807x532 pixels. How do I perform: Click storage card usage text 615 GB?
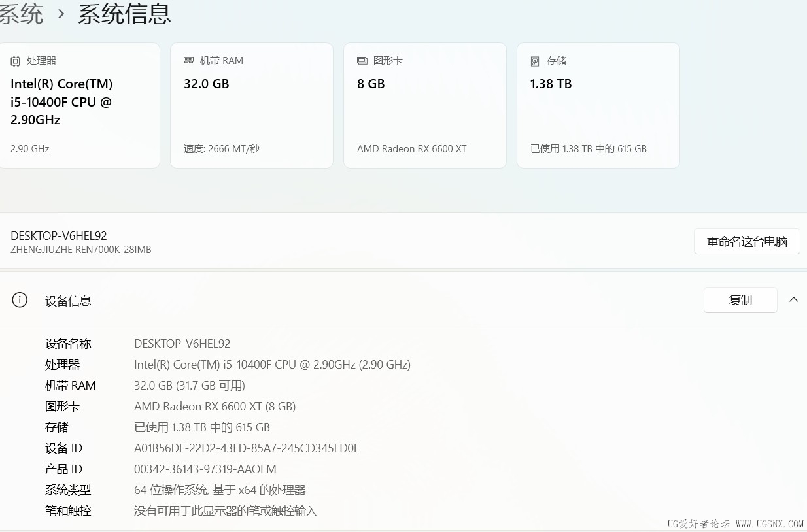pyautogui.click(x=589, y=149)
